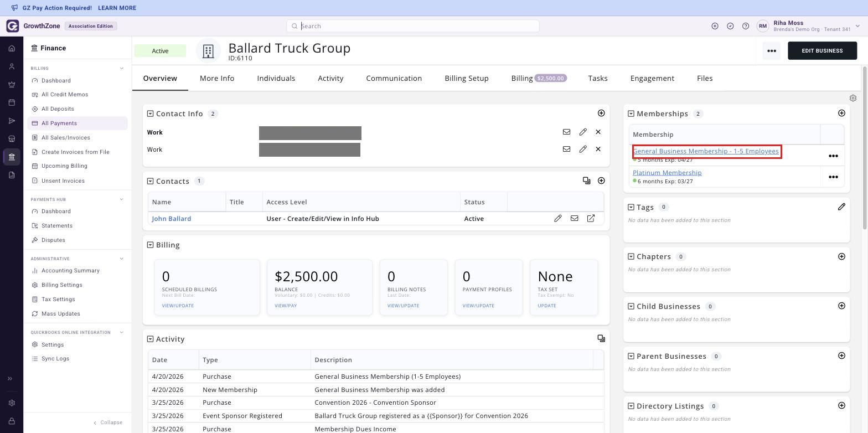Add new Contact Info entry

(x=601, y=113)
